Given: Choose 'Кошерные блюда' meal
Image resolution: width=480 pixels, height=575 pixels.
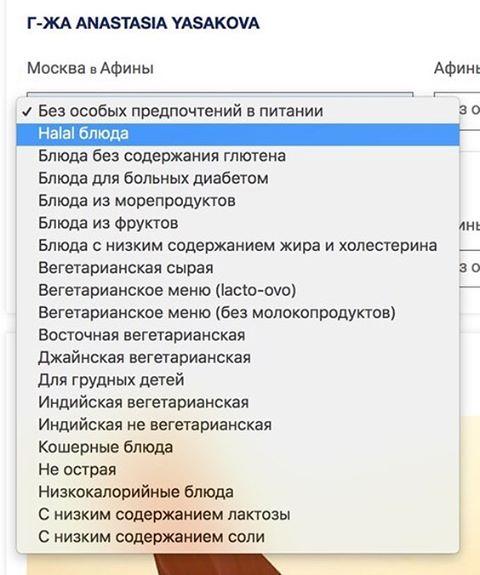Looking at the screenshot, I should point(238,447).
